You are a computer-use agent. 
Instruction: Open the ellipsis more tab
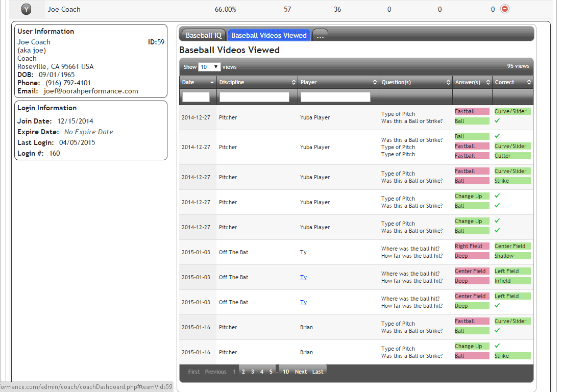(320, 35)
